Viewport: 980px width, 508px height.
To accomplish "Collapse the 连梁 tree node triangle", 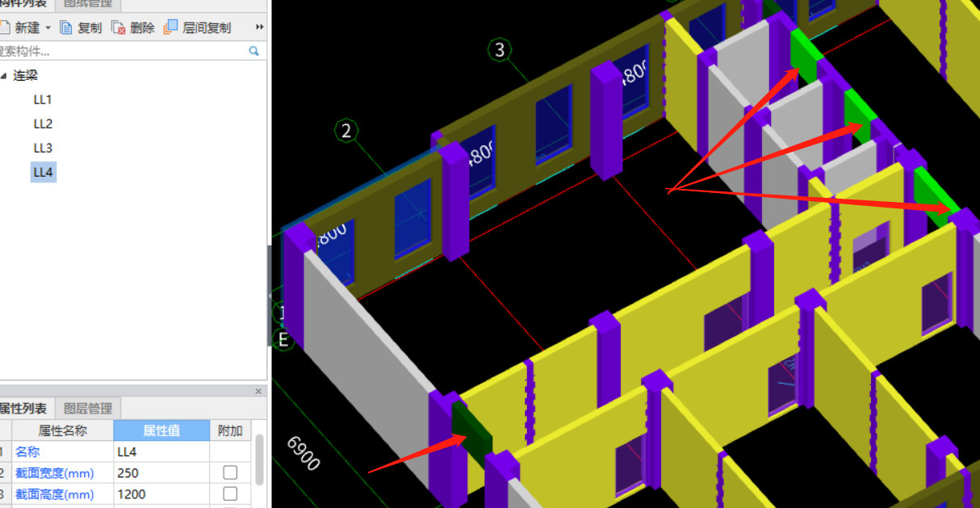I will (4, 76).
